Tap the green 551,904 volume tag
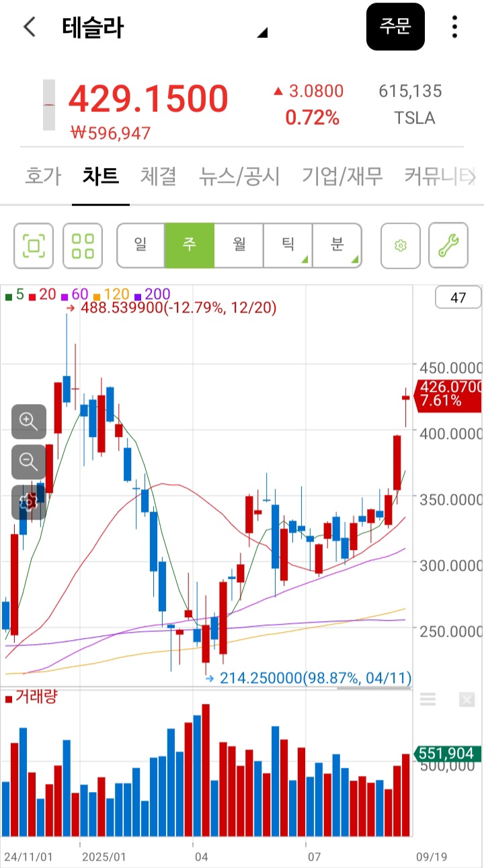484x868 pixels. [x=448, y=754]
